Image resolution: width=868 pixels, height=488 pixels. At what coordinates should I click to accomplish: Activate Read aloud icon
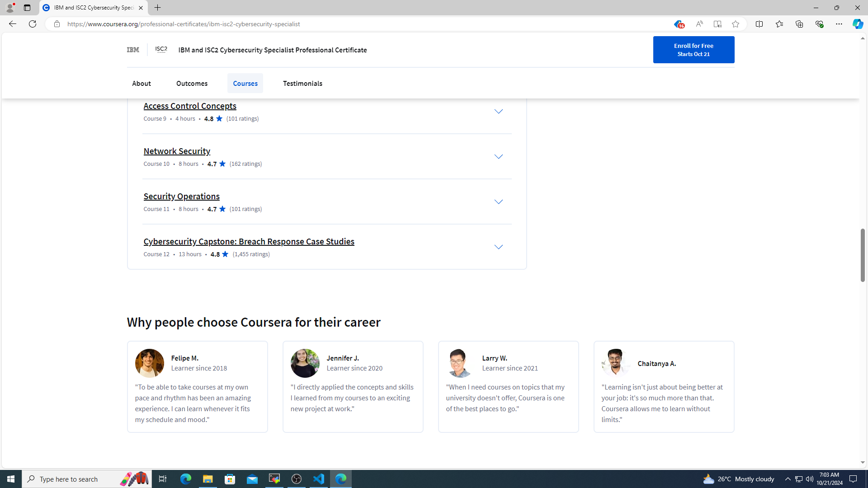(699, 24)
